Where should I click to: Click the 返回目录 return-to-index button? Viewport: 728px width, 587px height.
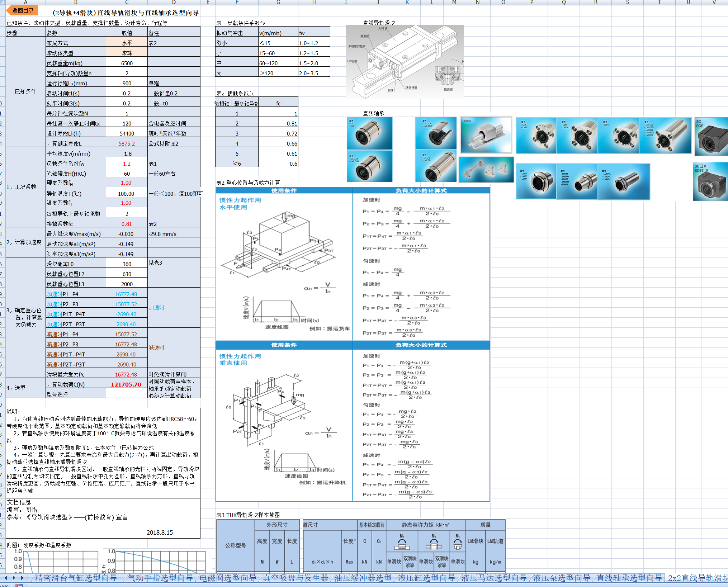(x=22, y=10)
